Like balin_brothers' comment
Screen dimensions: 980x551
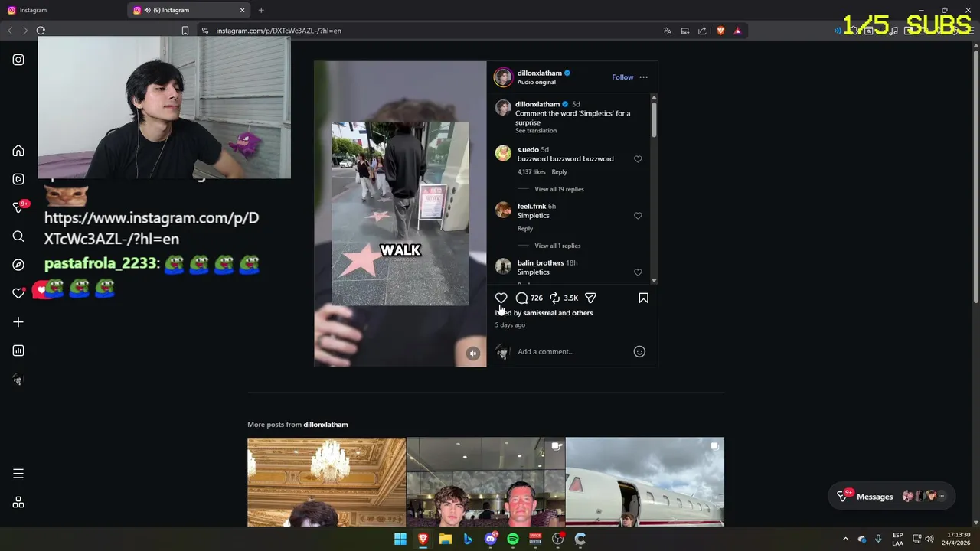[x=638, y=272]
